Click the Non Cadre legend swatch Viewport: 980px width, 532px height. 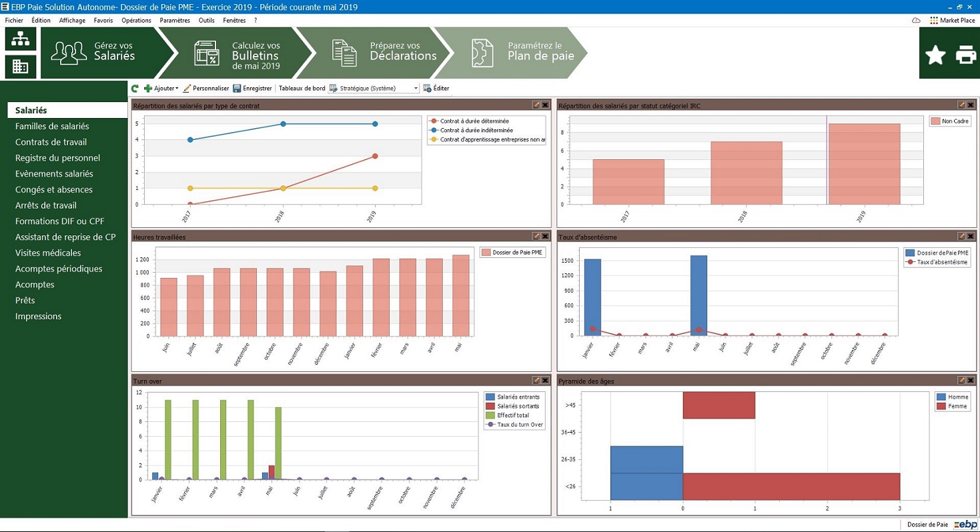click(935, 121)
